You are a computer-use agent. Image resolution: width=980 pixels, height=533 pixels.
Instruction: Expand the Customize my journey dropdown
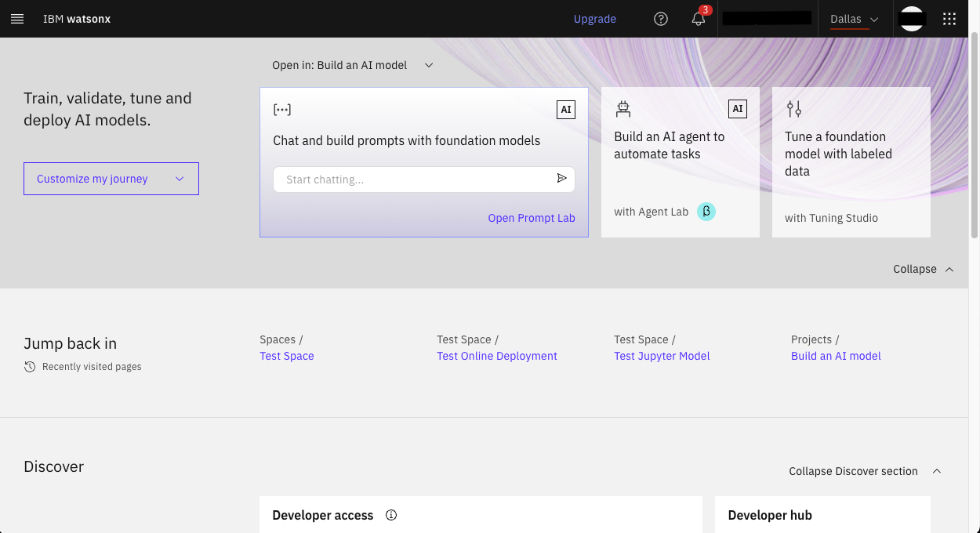(111, 179)
